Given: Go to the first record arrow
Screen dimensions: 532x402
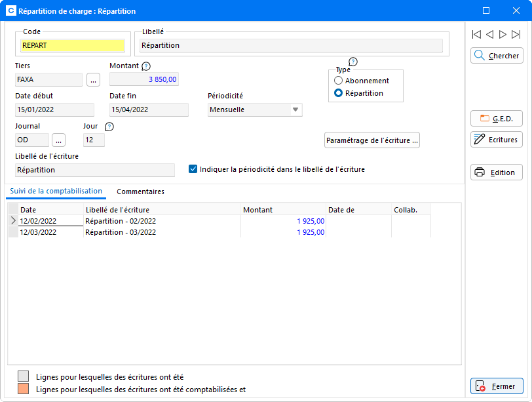Looking at the screenshot, I should pos(476,34).
